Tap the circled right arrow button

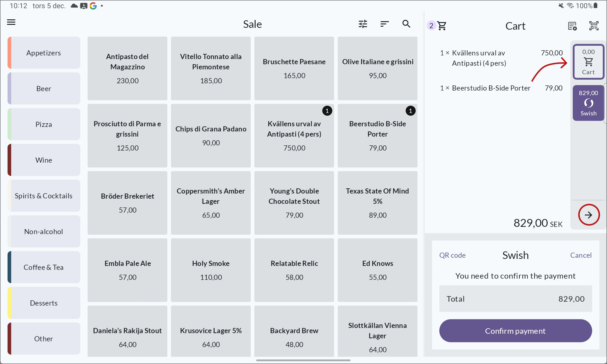coord(589,215)
